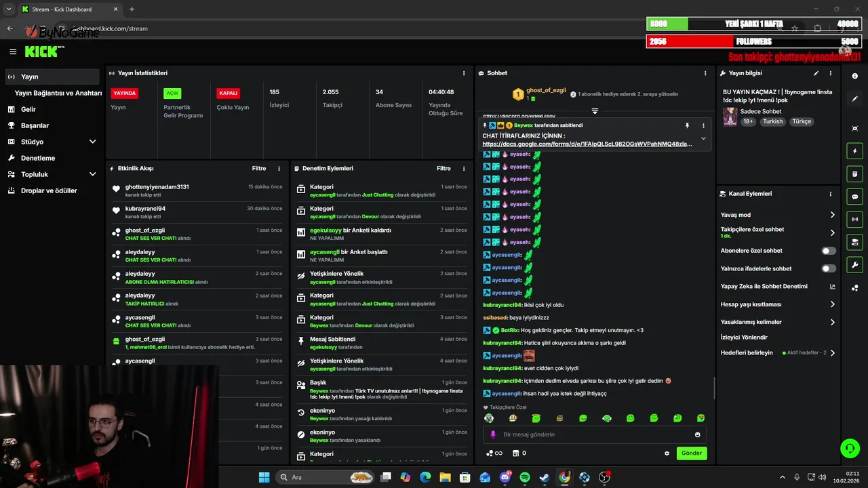Open Hedefleri belirleyin settings

coord(778,353)
